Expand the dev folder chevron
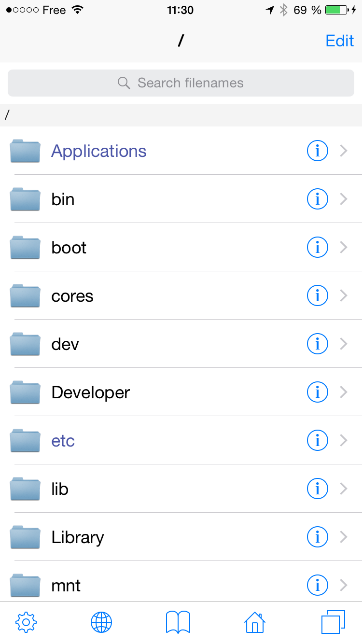The width and height of the screenshot is (362, 644). (344, 344)
